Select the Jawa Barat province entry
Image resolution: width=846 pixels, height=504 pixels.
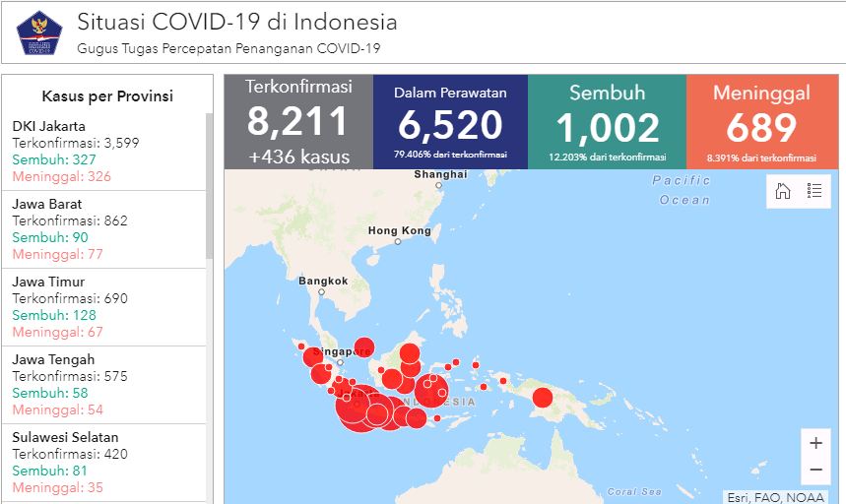[104, 229]
